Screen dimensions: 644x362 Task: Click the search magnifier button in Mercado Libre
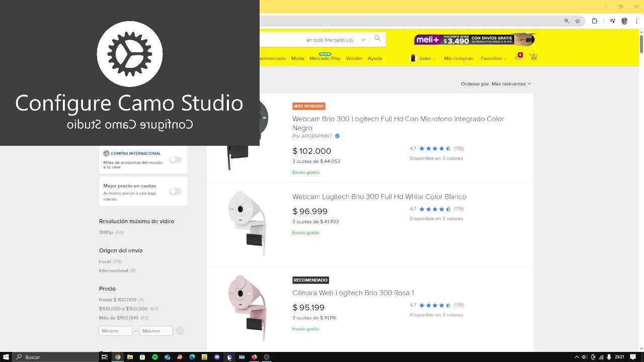point(377,39)
